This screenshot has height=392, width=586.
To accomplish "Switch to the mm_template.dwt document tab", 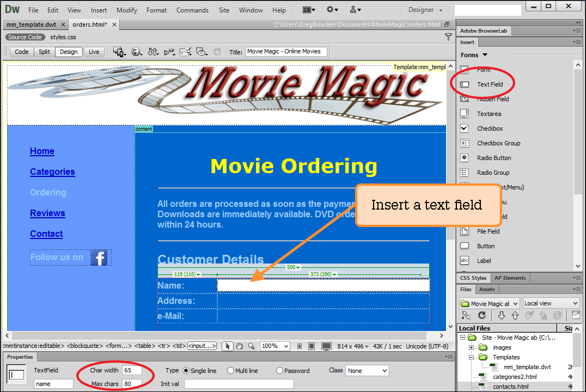I will coord(32,24).
